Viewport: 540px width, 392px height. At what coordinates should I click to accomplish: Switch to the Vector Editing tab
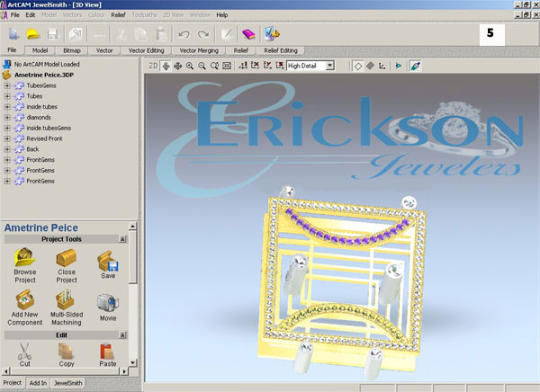pos(147,50)
